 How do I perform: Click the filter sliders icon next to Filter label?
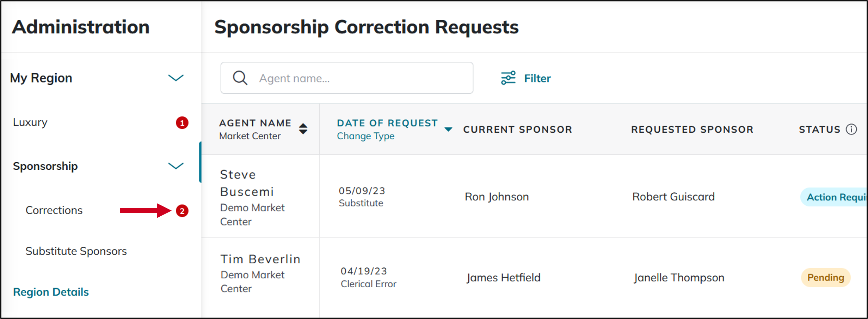[x=507, y=78]
